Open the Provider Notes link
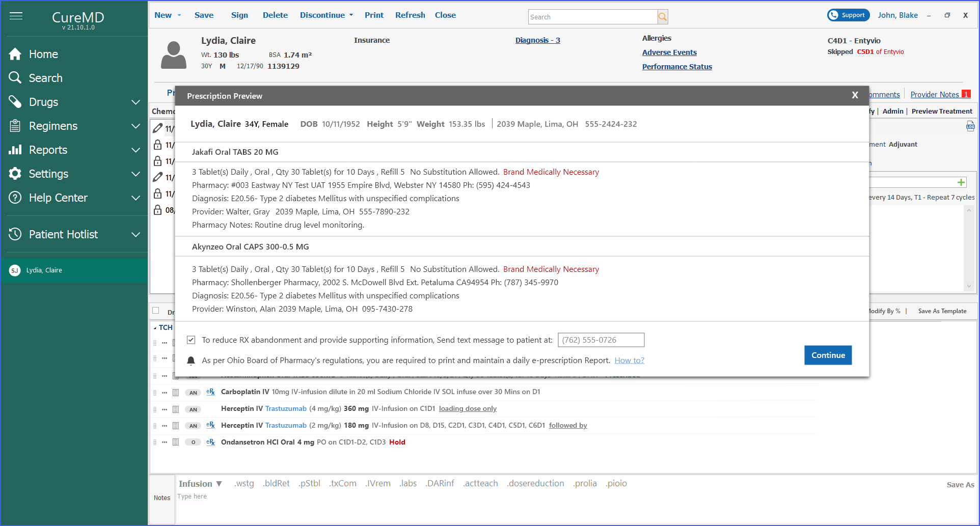The width and height of the screenshot is (980, 526). (935, 95)
